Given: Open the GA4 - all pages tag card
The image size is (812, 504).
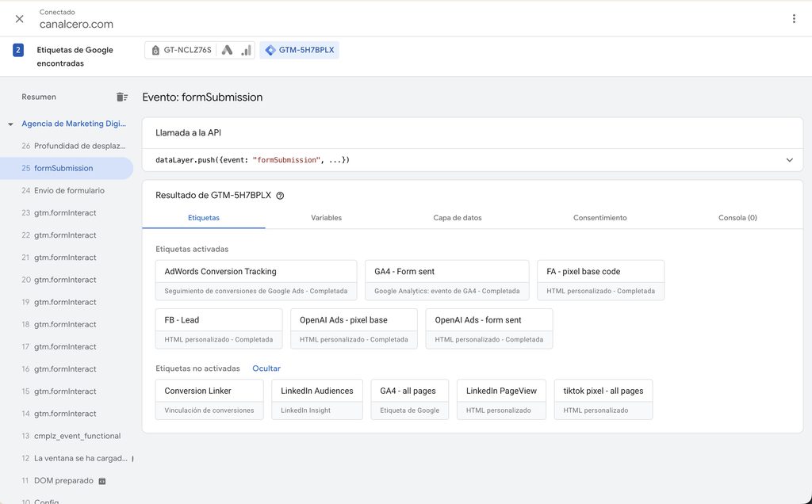Looking at the screenshot, I should pos(410,399).
